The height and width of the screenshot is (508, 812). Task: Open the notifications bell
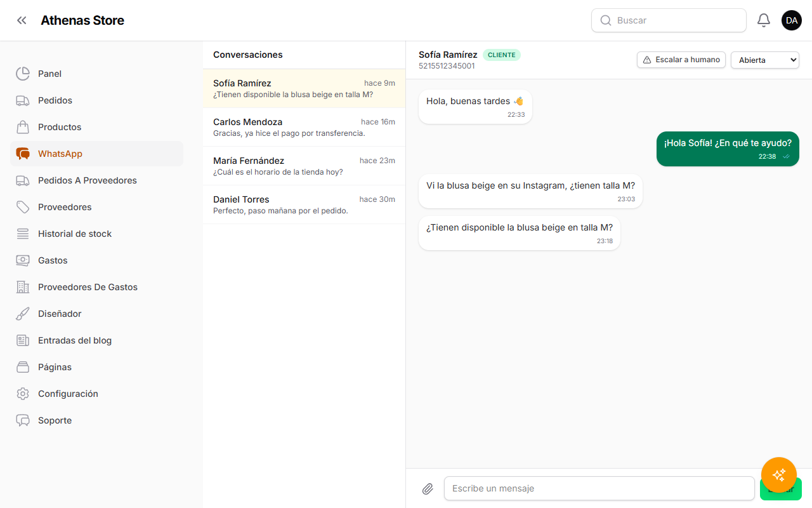[x=764, y=20]
